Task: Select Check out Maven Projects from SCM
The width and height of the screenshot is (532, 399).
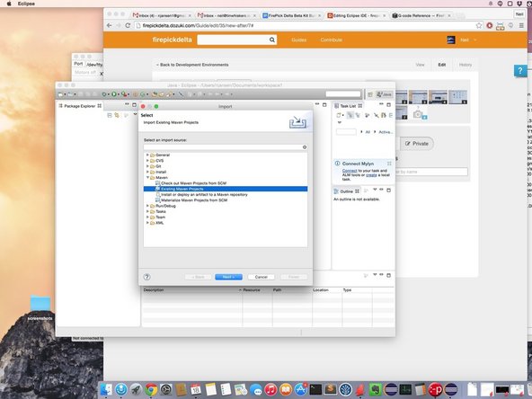Action: 193,183
